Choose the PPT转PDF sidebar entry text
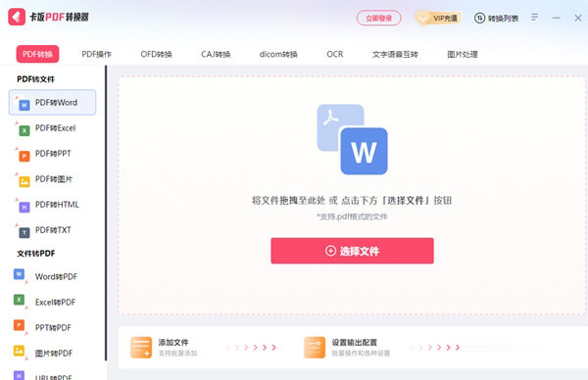This screenshot has height=380, width=588. click(53, 327)
